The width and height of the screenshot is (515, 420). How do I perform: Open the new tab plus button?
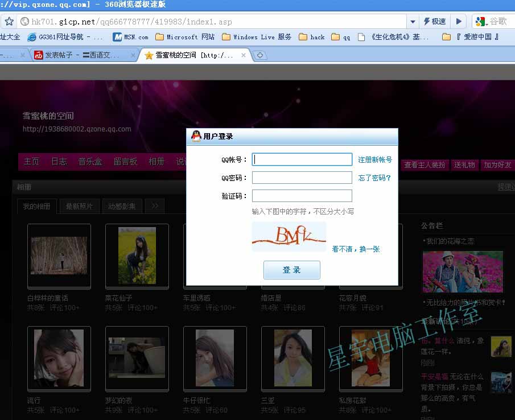(260, 55)
